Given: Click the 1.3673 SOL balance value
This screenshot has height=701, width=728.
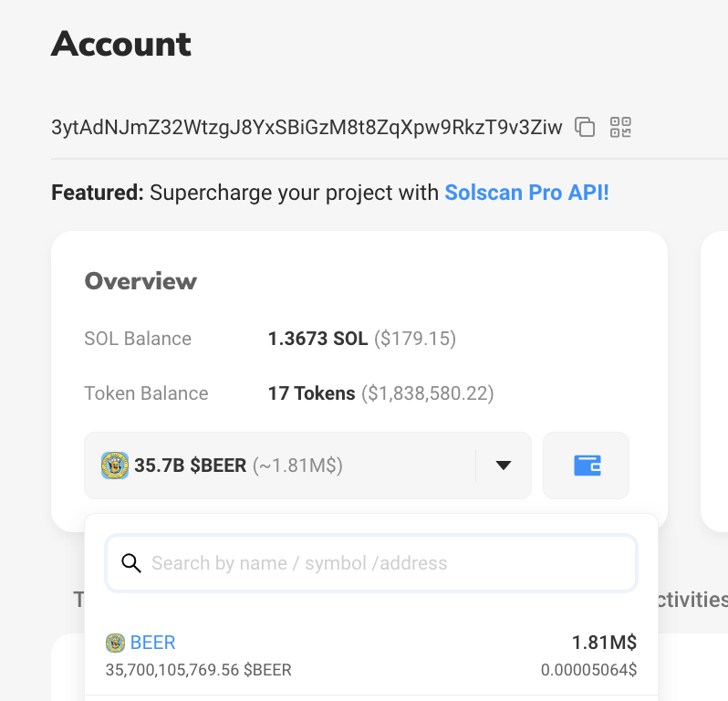Looking at the screenshot, I should tap(318, 339).
